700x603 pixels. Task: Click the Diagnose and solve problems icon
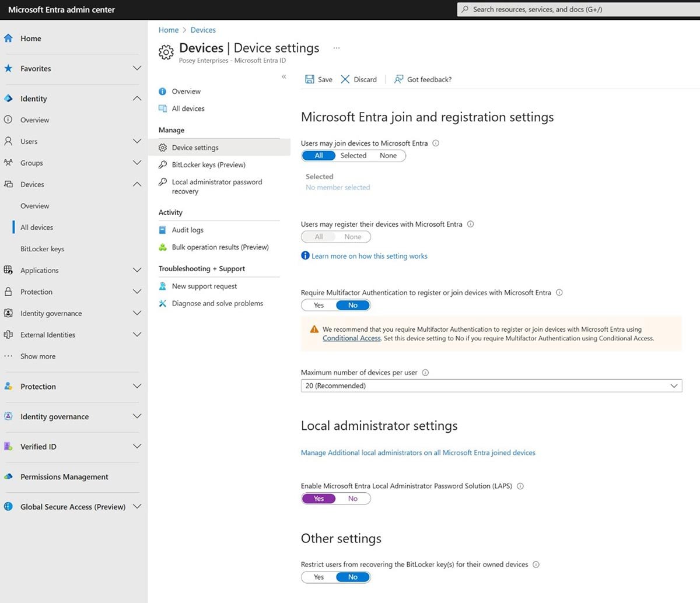tap(163, 304)
